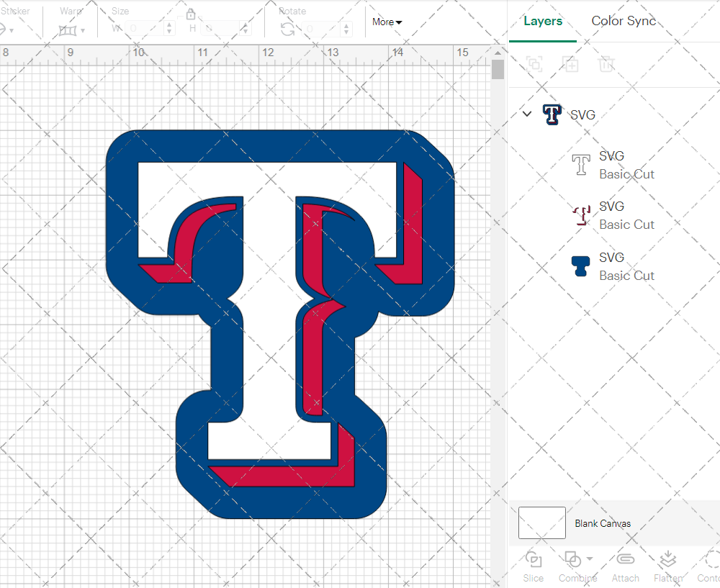Click the Attach tool
Screen dimensions: 720x588
click(x=626, y=566)
